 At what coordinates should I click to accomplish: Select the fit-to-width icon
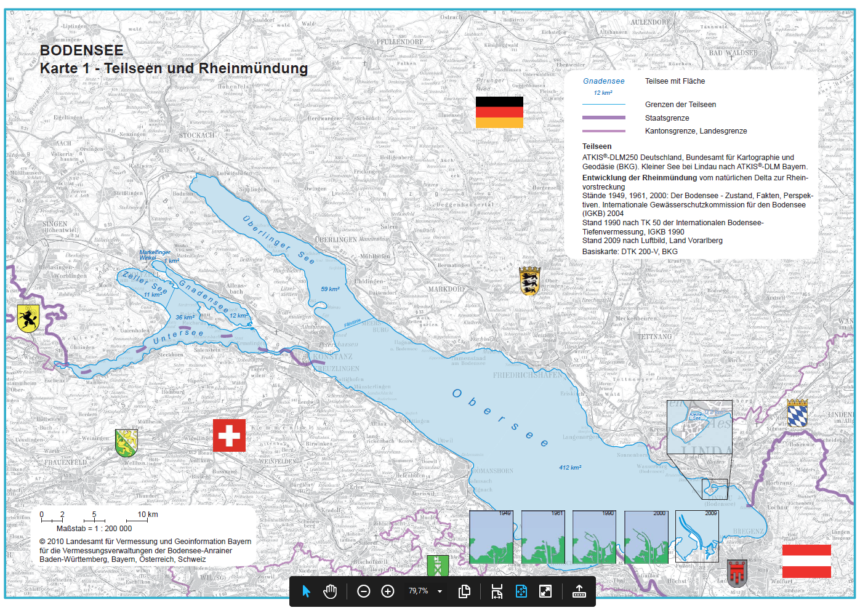coord(497,591)
